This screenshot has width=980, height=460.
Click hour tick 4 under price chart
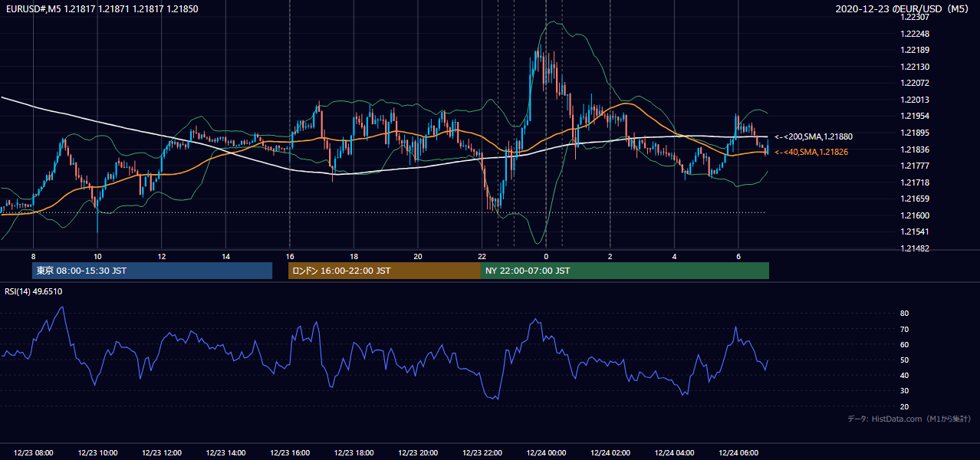(x=675, y=256)
